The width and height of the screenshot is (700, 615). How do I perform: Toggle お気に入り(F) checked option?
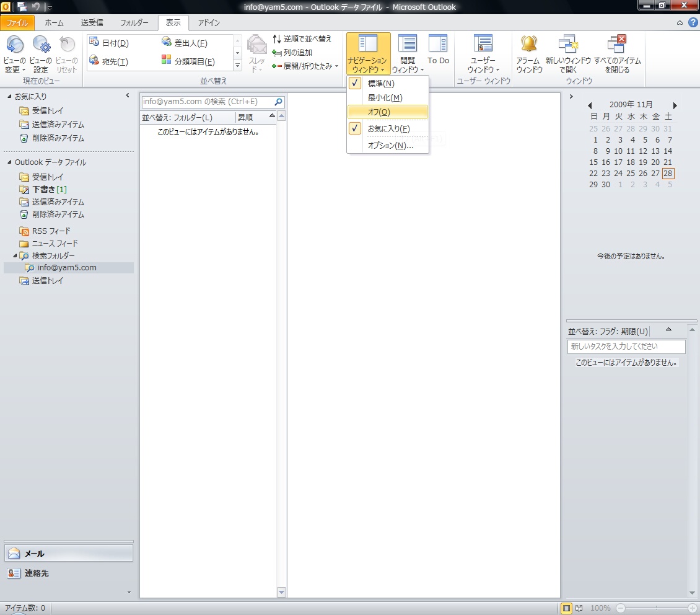point(388,128)
